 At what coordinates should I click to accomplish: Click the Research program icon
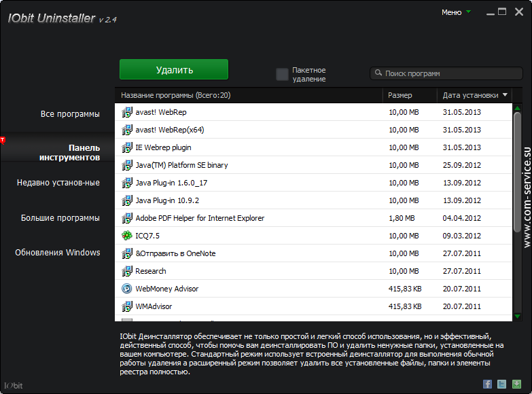click(x=127, y=271)
